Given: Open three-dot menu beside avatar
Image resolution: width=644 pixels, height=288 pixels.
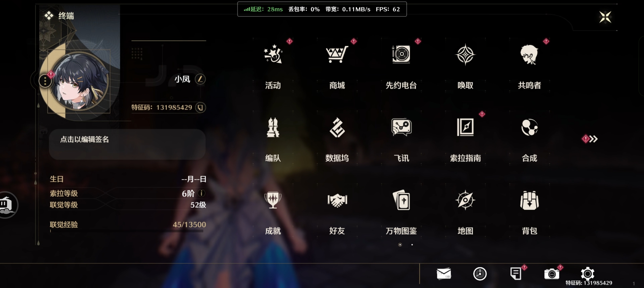Looking at the screenshot, I should point(45,81).
